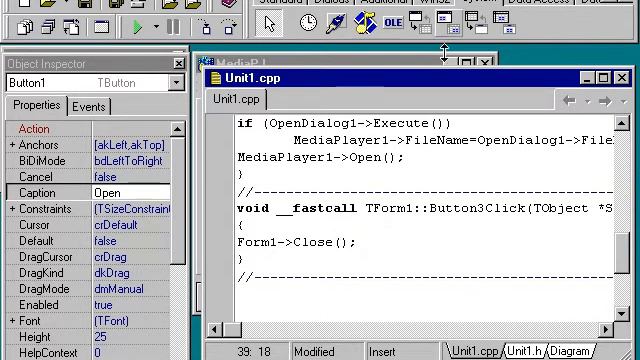
Task: Select the Action property row
Action: 88,129
